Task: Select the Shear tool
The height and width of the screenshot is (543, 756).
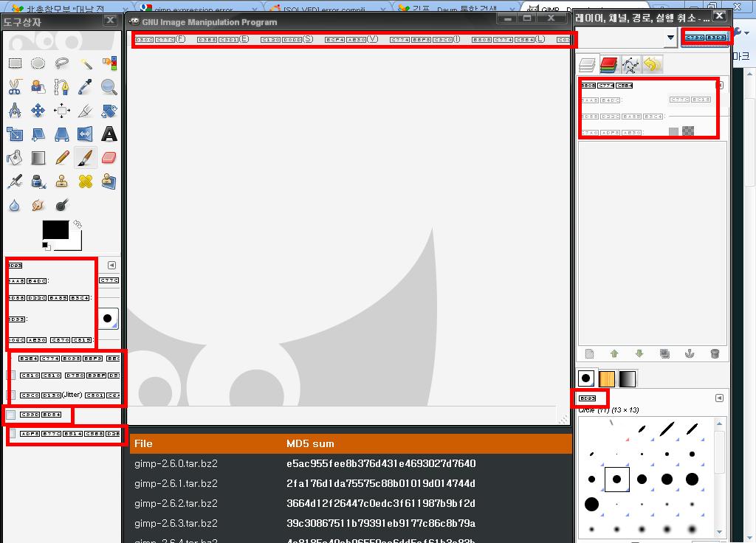Action: (x=38, y=134)
